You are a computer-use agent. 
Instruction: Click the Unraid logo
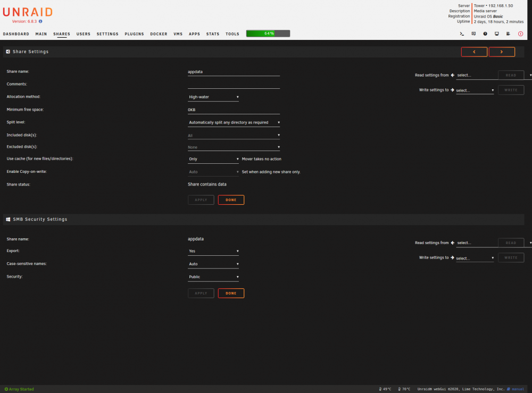click(x=28, y=12)
